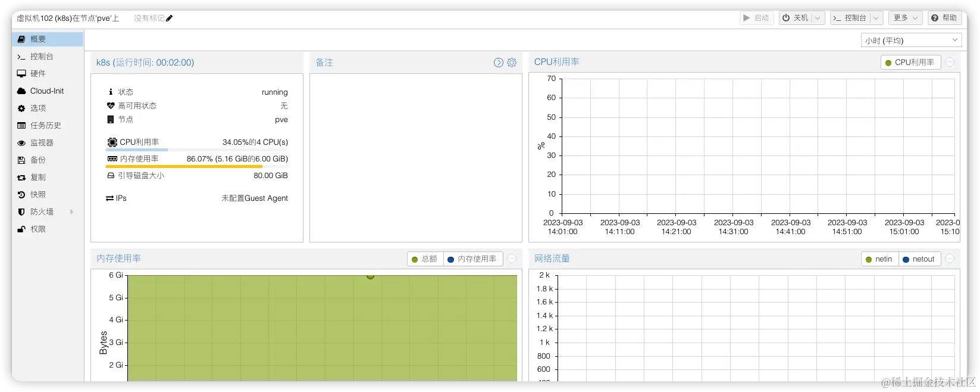This screenshot has width=980, height=392.
Task: Click the 概要 book icon in sidebar
Action: pyautogui.click(x=21, y=39)
